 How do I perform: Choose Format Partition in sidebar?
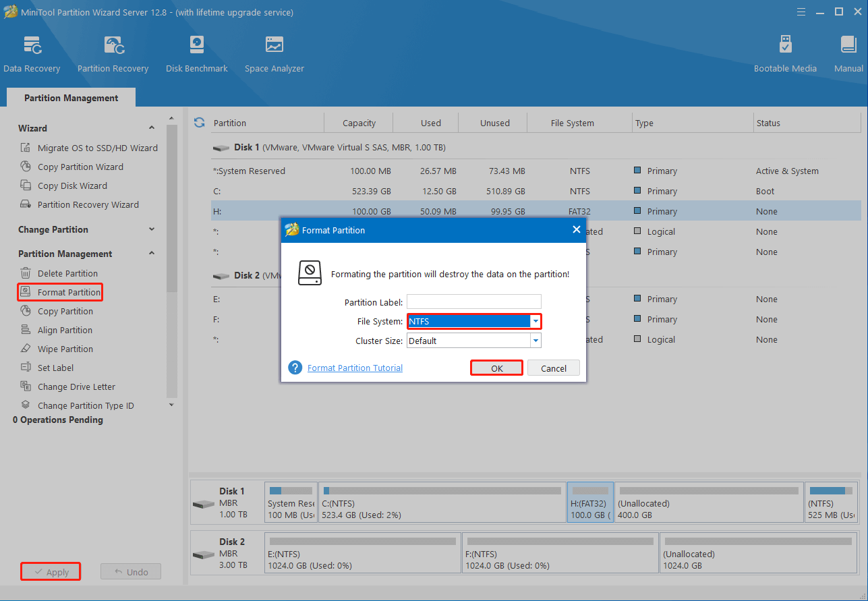(x=61, y=292)
